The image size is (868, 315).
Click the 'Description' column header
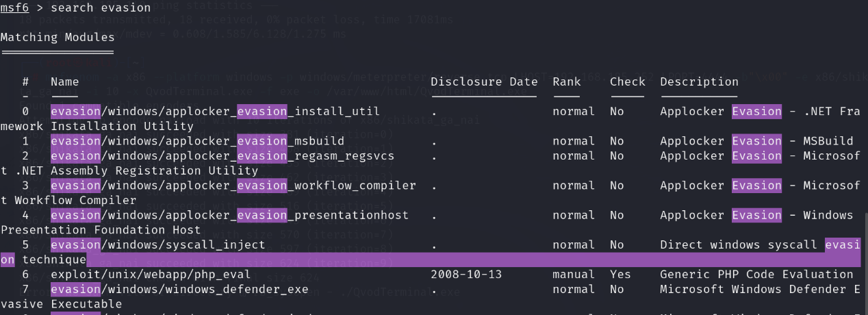[700, 81]
